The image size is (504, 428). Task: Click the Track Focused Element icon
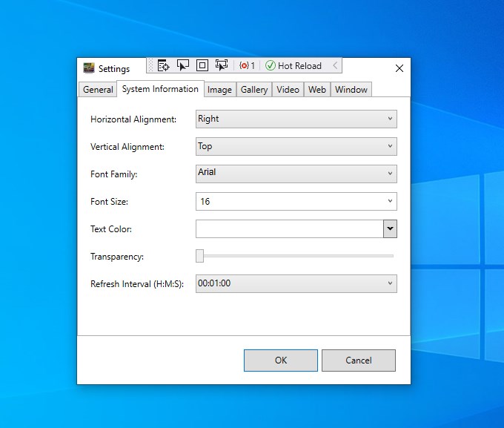(222, 66)
